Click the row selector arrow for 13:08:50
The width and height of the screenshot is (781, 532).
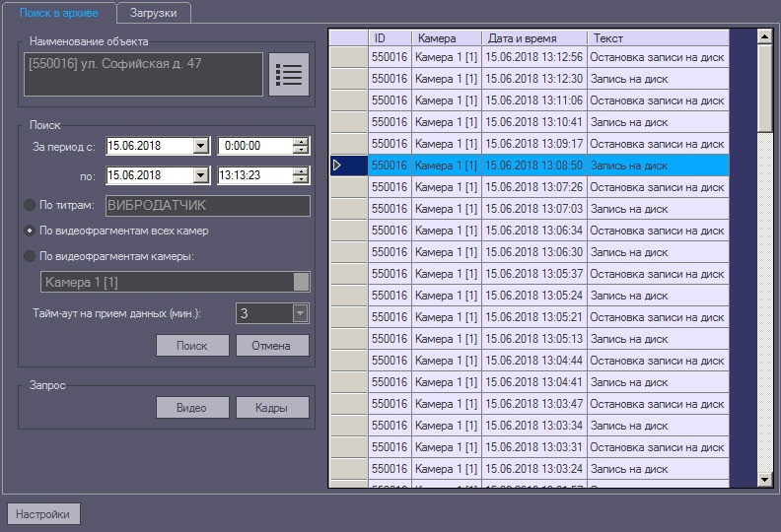(337, 166)
